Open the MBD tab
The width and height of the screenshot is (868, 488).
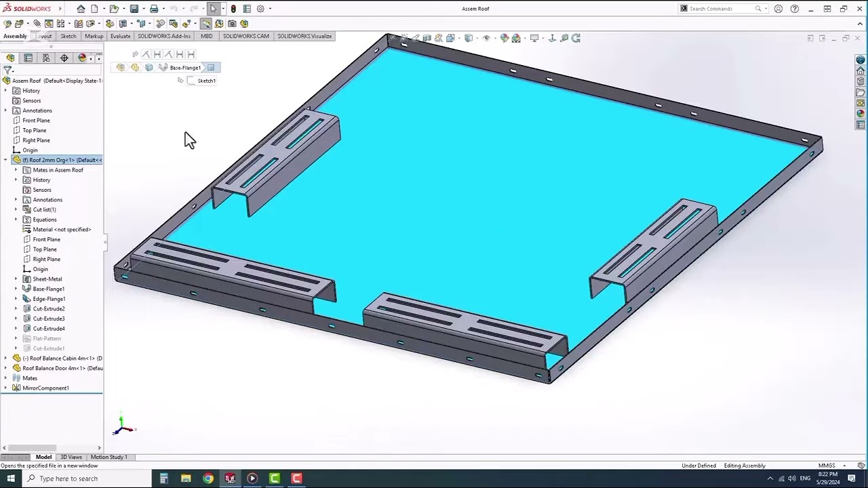(206, 36)
